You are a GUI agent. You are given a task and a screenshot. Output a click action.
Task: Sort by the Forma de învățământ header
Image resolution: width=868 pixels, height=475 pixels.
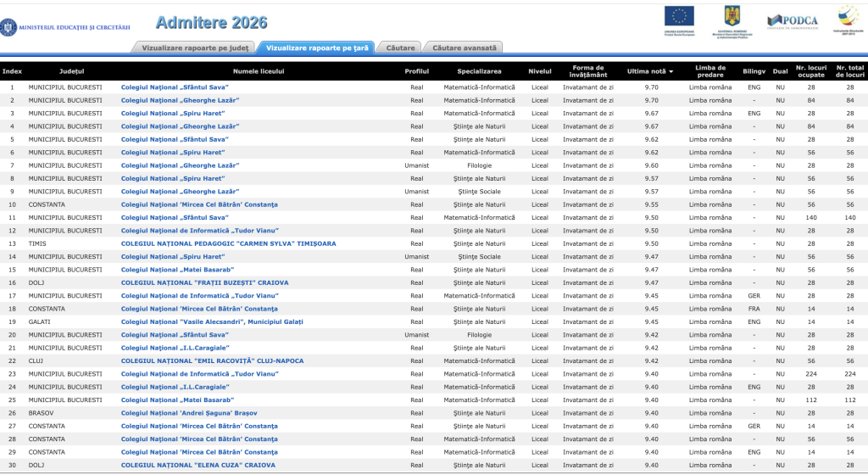coord(588,71)
